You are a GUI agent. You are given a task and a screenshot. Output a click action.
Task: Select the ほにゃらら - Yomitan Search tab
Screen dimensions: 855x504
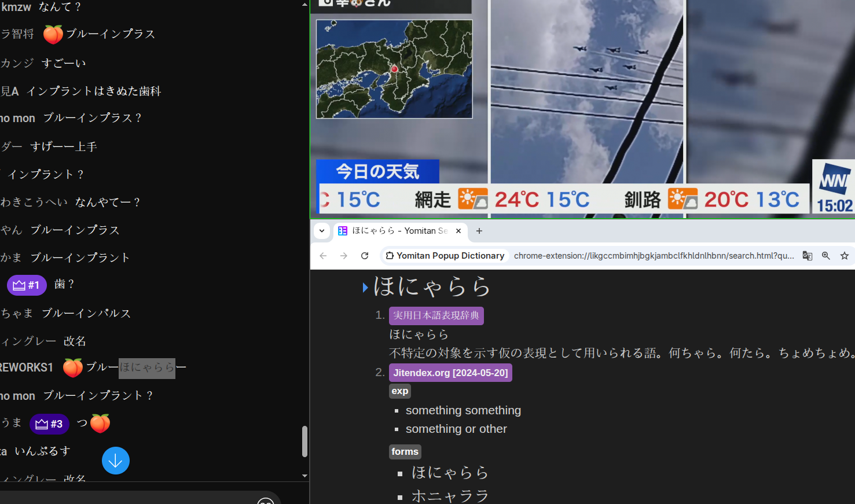click(399, 231)
